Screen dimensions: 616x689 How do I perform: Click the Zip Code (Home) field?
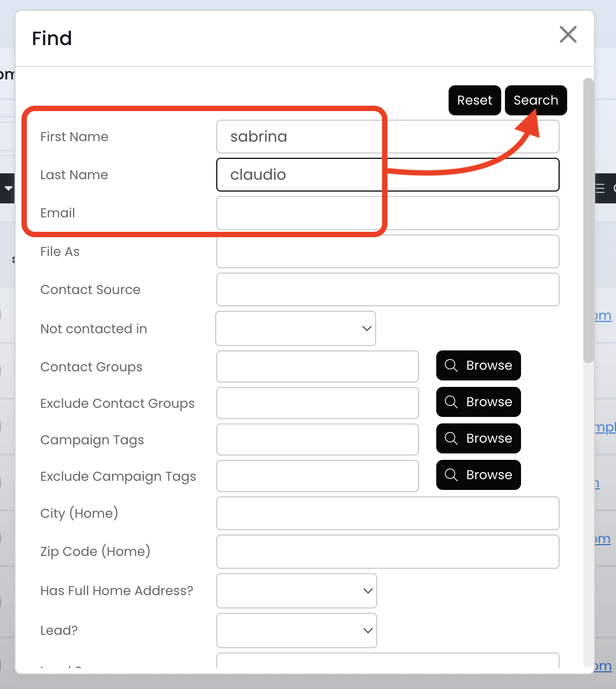[387, 552]
